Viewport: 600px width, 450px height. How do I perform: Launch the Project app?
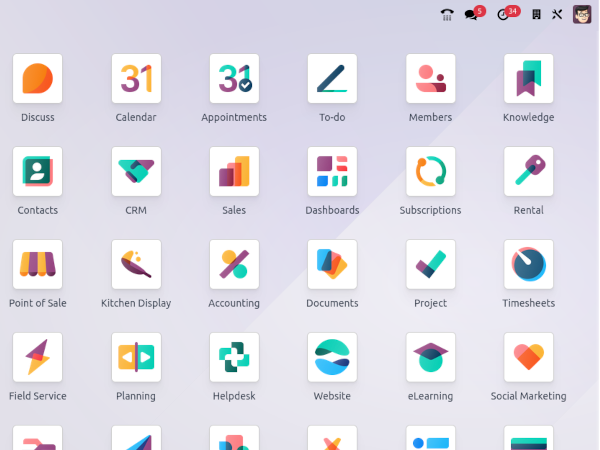[x=430, y=264]
